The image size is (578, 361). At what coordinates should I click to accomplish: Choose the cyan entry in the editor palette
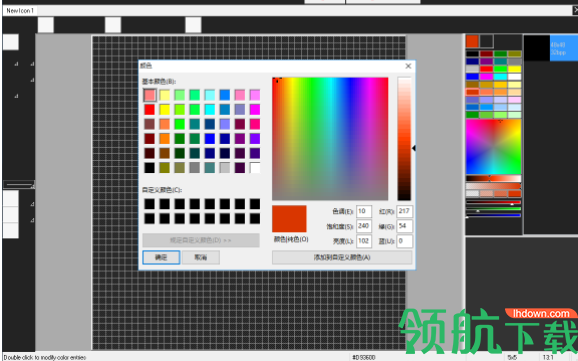(500, 77)
